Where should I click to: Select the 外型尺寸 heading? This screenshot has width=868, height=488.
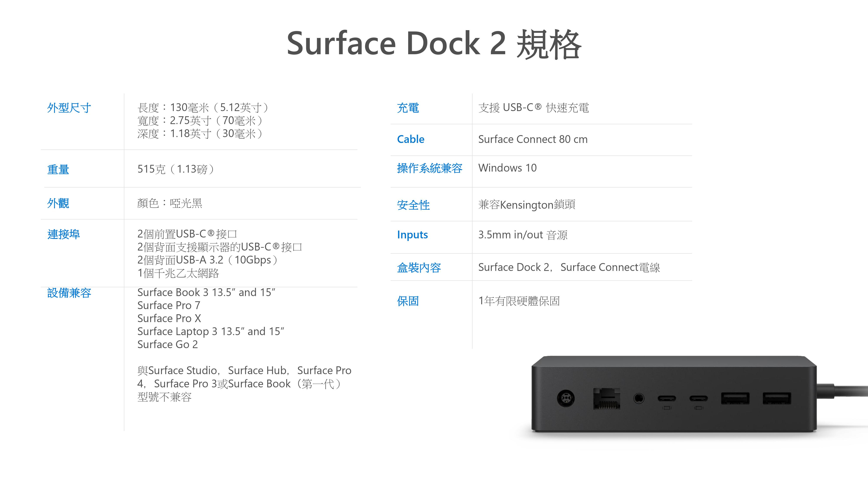click(x=69, y=108)
